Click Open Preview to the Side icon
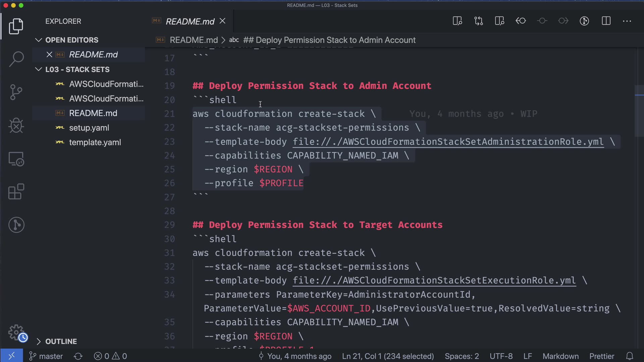Image resolution: width=644 pixels, height=362 pixels. 457,21
